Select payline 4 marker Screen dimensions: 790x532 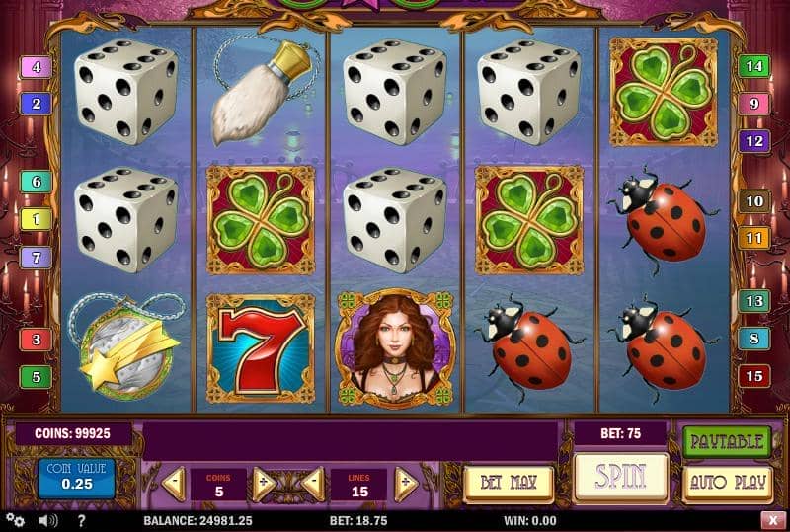point(36,67)
